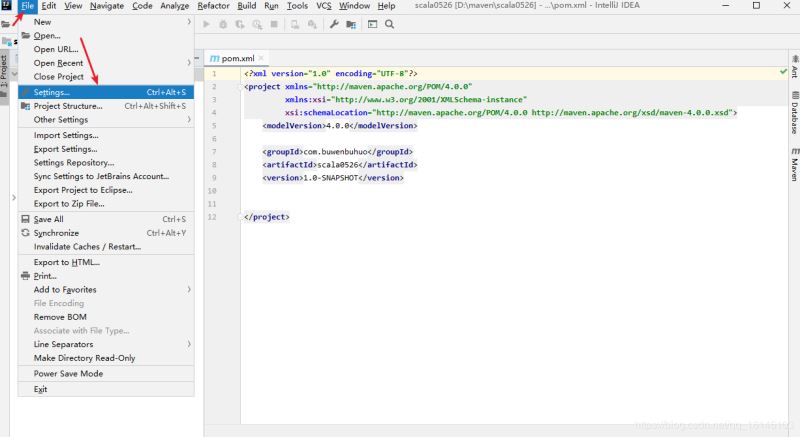The image size is (800, 437).
Task: Select Settings... in the File menu
Action: point(52,92)
